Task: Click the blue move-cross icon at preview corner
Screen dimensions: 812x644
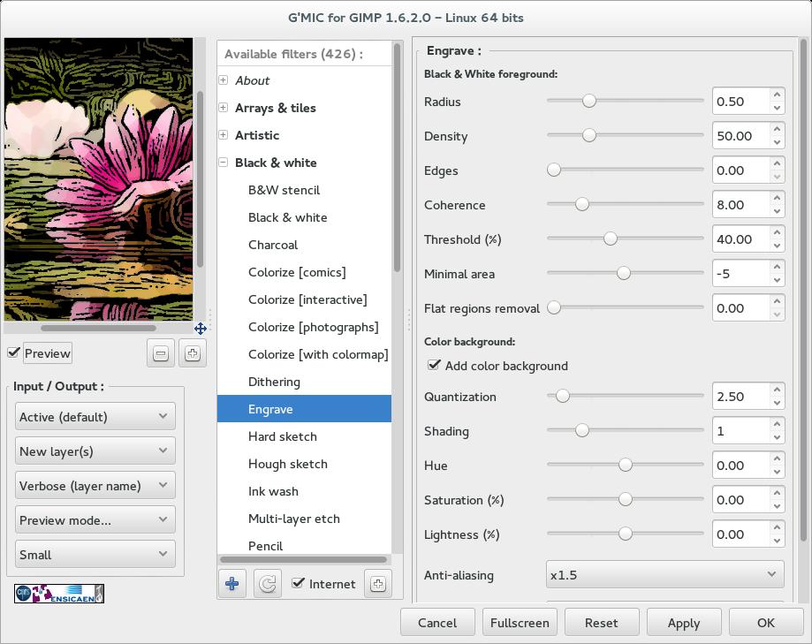Action: pyautogui.click(x=201, y=329)
